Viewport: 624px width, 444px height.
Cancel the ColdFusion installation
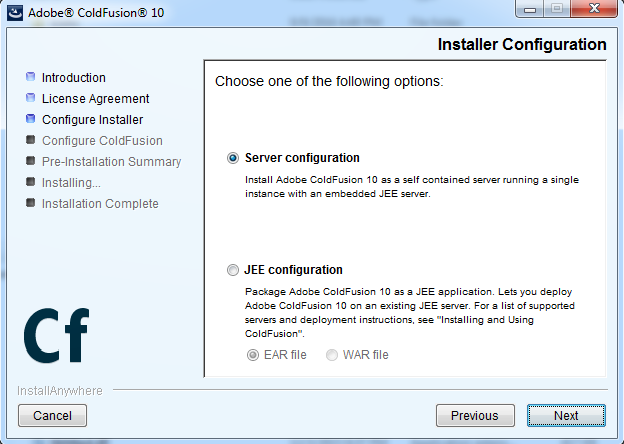pos(52,415)
